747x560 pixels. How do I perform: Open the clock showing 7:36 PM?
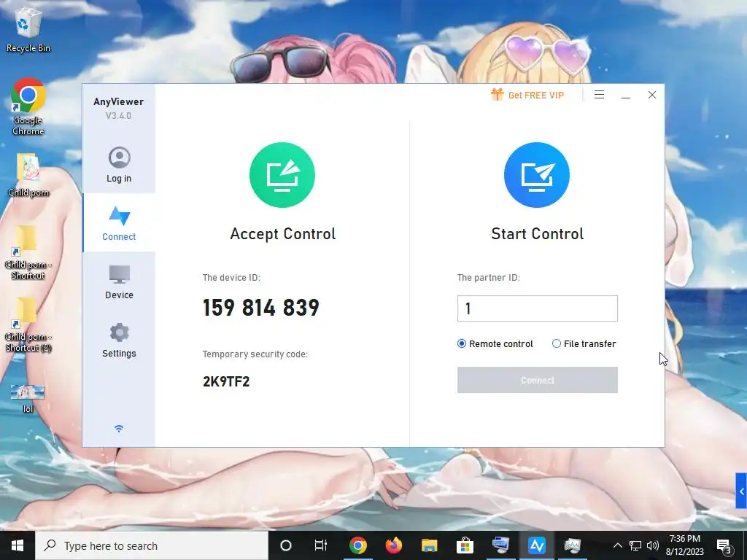[x=684, y=545]
